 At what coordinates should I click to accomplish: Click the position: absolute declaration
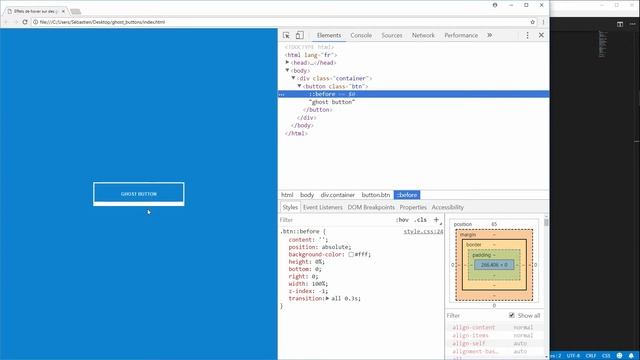(x=320, y=247)
